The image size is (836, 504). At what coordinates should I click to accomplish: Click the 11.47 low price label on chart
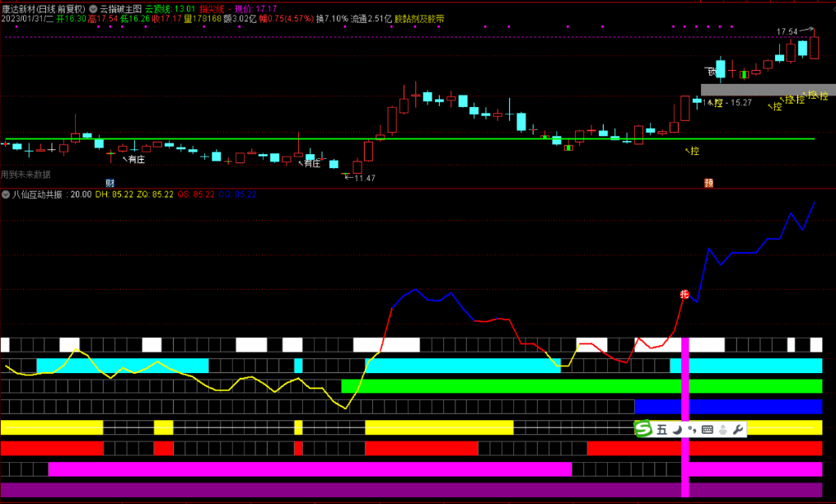point(365,178)
